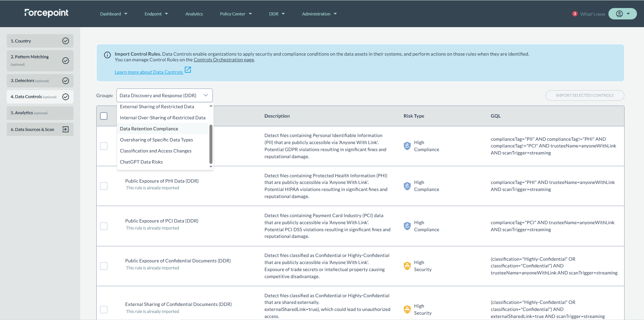Viewport: 644px width, 320px height.
Task: Check Public Exposure of Confidential Documents checkbox
Action: coord(104,266)
